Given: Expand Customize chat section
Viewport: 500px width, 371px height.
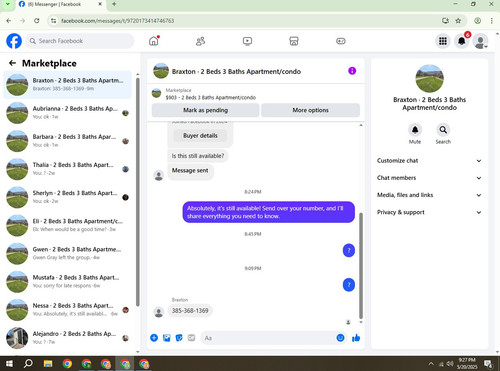Looking at the screenshot, I should point(429,161).
